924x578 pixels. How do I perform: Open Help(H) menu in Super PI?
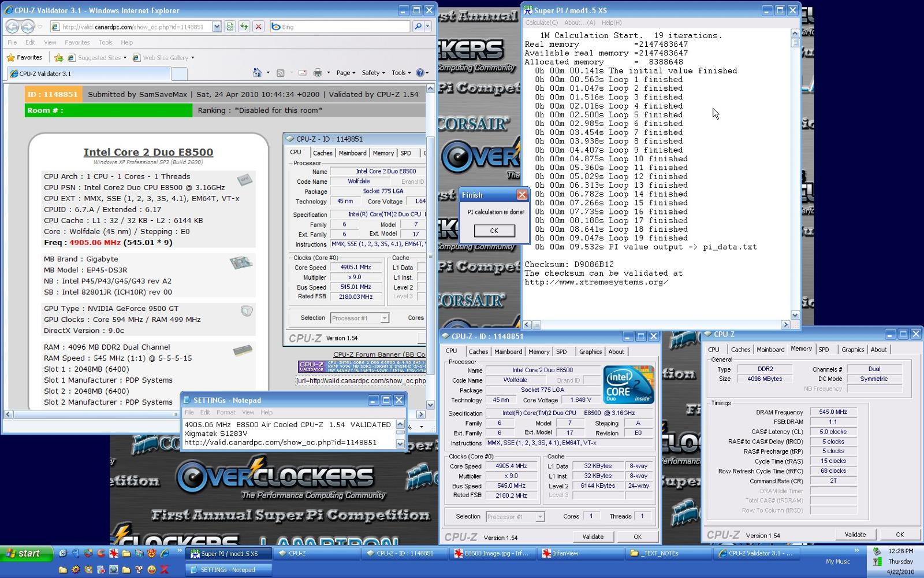[x=612, y=23]
